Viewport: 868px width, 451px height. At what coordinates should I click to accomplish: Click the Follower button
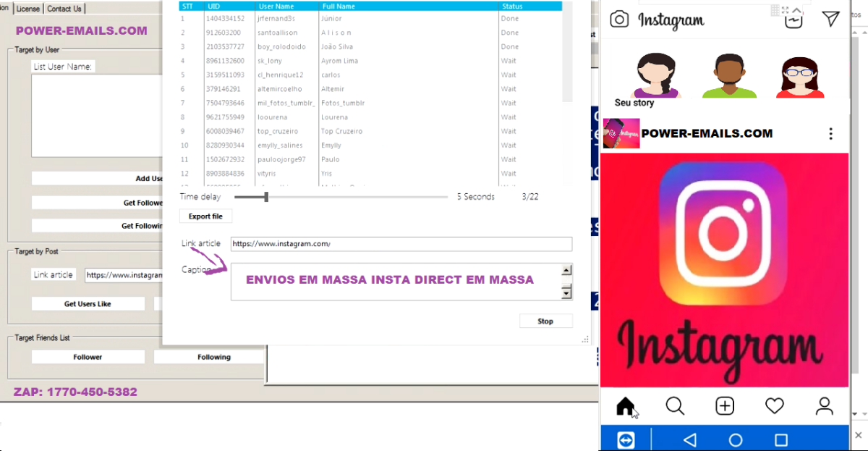pyautogui.click(x=88, y=357)
